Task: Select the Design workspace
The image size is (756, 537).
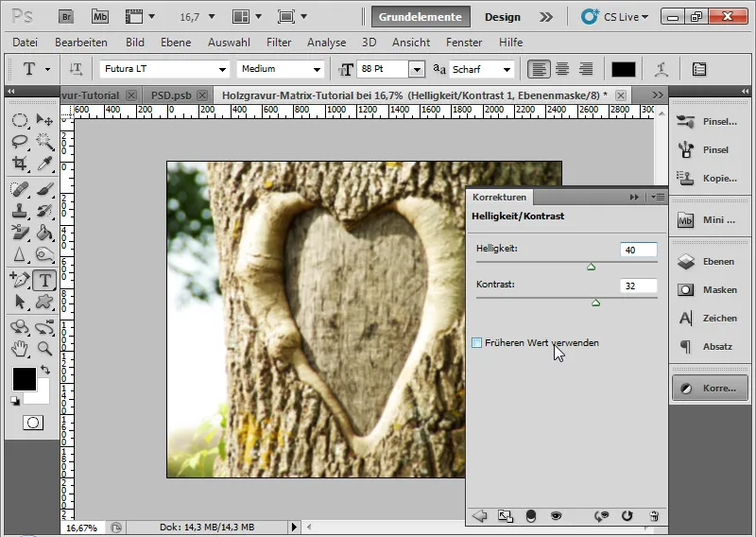Action: click(503, 17)
